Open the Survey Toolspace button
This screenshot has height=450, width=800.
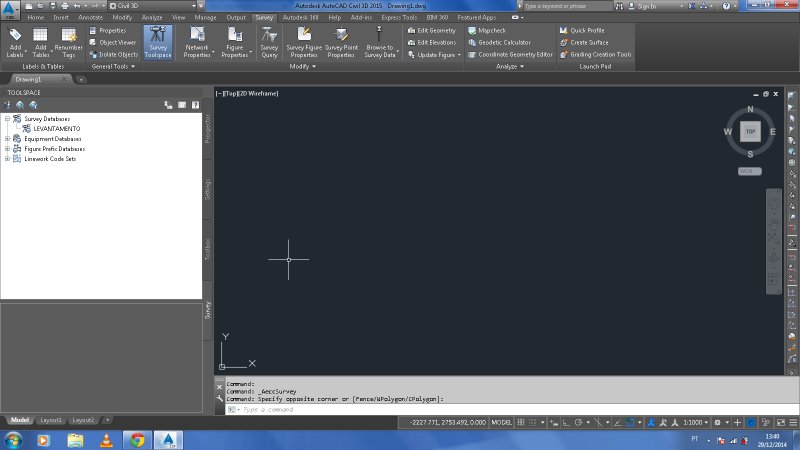[158, 46]
